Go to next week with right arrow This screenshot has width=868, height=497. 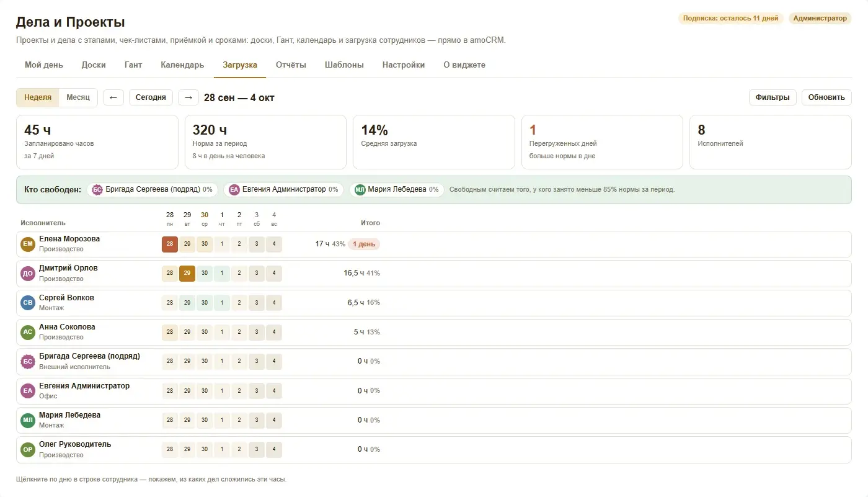tap(188, 97)
